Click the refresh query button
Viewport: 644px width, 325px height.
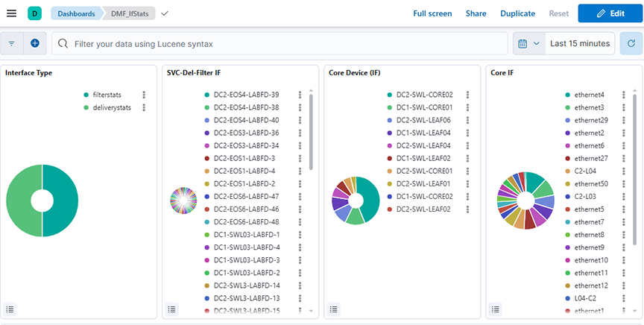[x=631, y=43]
